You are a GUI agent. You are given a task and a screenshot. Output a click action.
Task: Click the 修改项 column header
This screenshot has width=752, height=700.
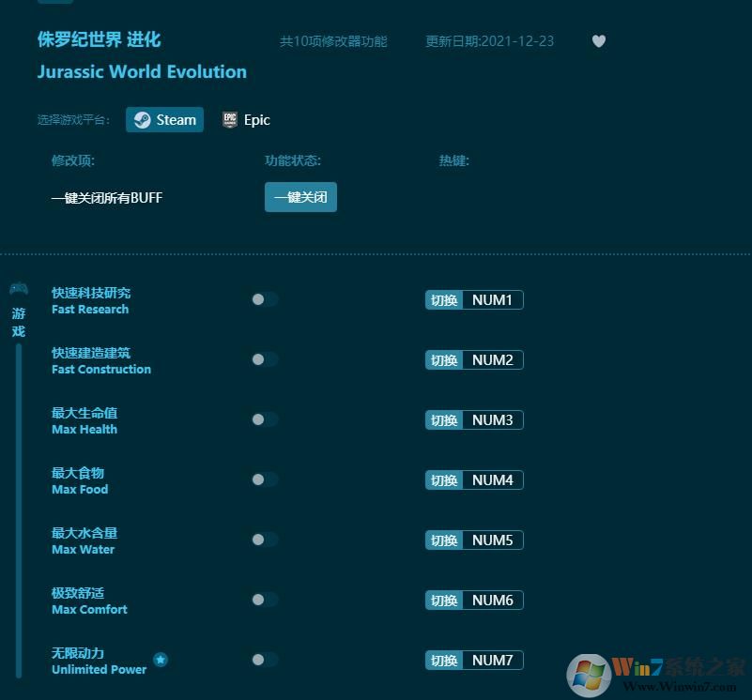73,160
